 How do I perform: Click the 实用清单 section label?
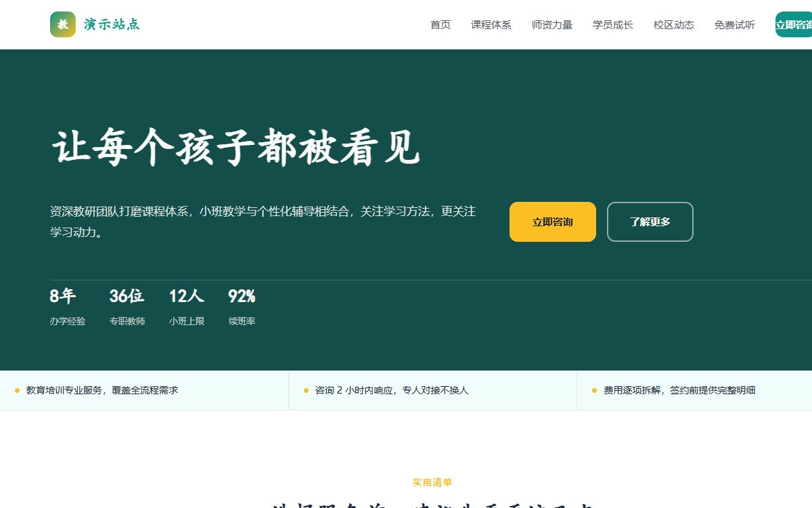[432, 482]
